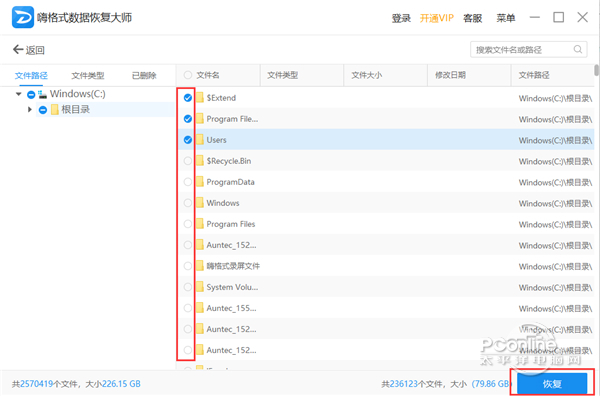
Task: Click the vertical scrollbar thumb
Action: pos(596,70)
